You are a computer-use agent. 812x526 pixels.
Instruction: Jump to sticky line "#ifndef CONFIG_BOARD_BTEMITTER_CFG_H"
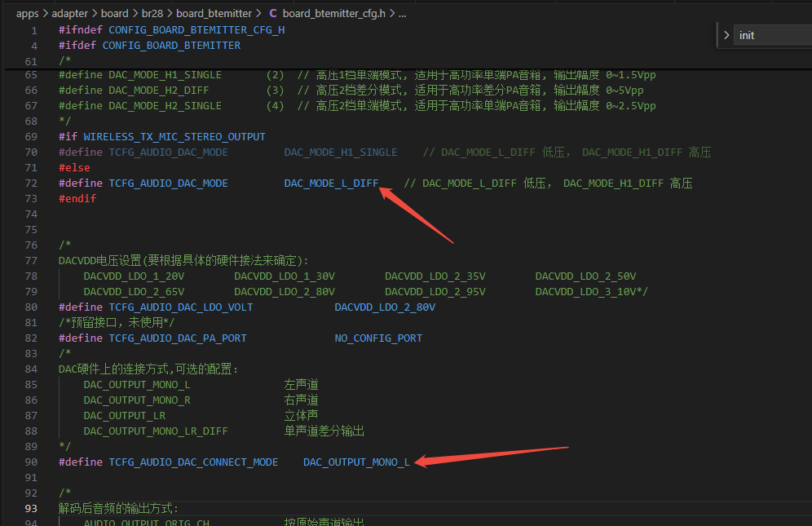click(171, 30)
